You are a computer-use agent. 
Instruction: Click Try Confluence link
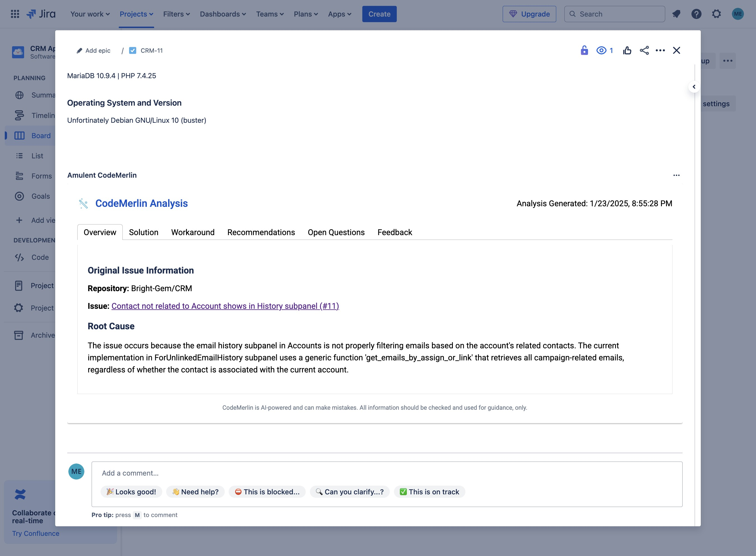36,534
